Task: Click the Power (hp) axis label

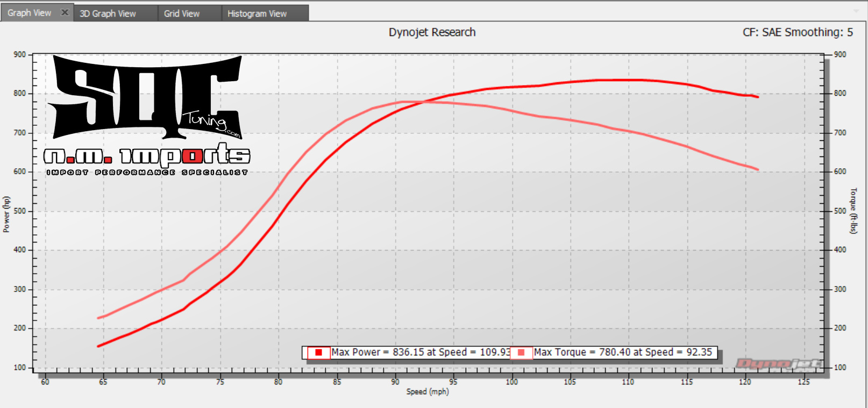Action: pos(6,214)
